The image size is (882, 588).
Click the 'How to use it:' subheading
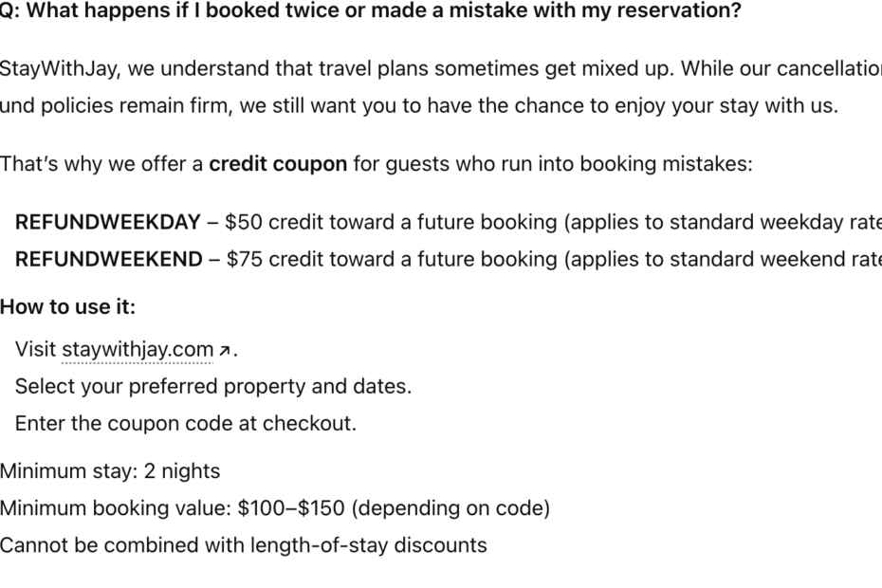pyautogui.click(x=67, y=307)
